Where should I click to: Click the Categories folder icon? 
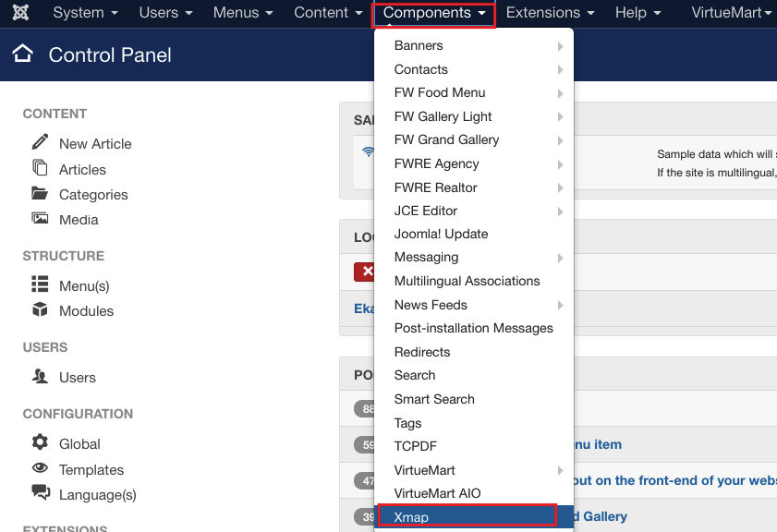(x=40, y=194)
